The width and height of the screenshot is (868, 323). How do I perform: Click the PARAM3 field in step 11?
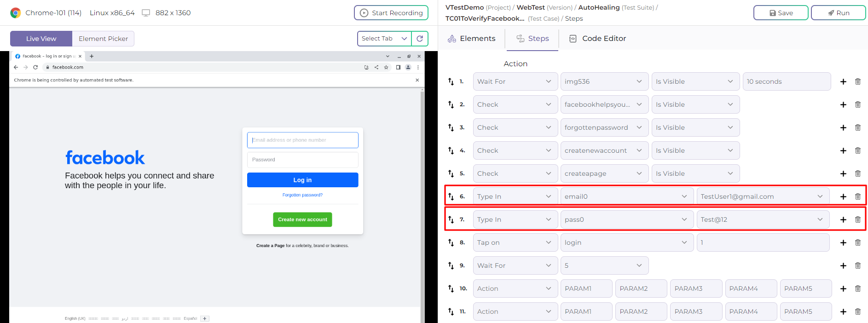tap(696, 311)
